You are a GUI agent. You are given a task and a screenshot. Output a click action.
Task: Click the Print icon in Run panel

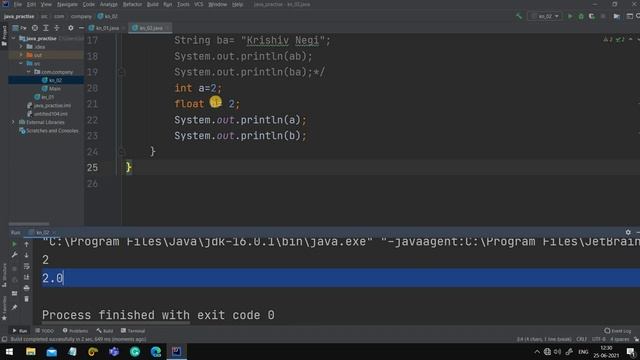[x=27, y=288]
